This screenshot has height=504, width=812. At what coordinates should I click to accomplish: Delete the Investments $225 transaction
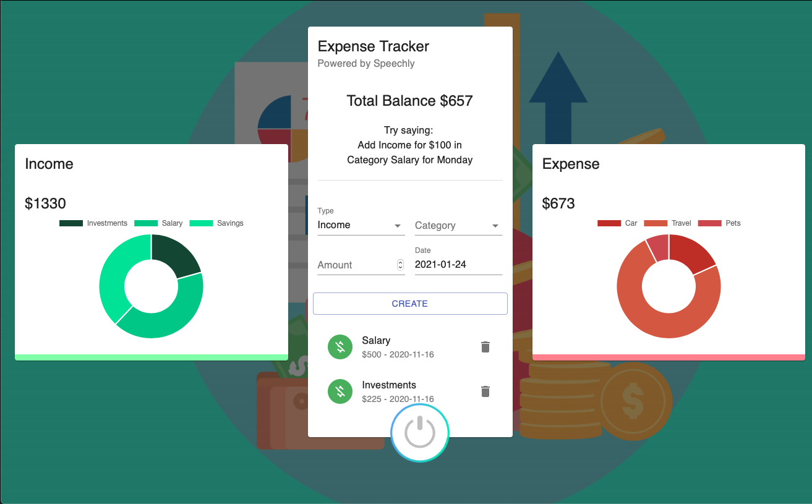(485, 391)
